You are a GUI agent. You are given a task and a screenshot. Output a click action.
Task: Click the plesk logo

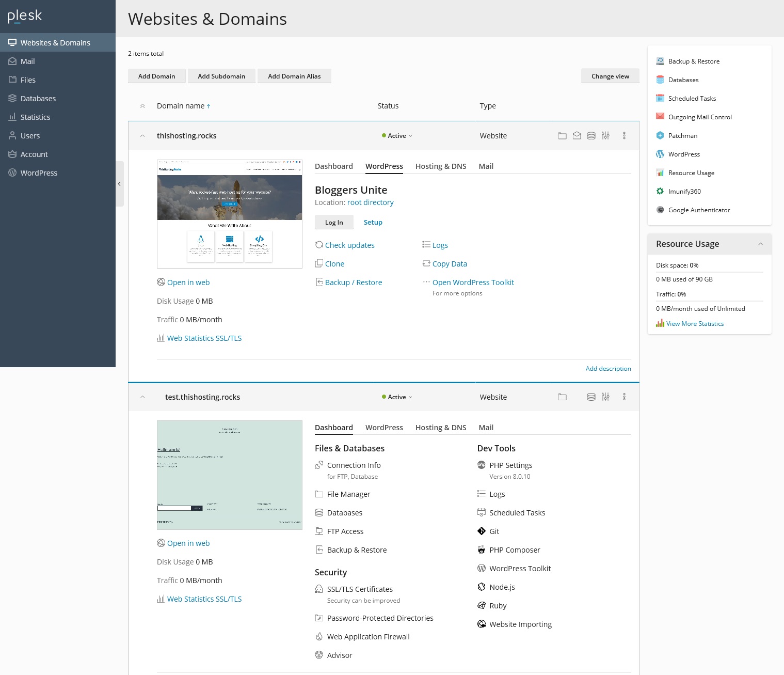25,17
